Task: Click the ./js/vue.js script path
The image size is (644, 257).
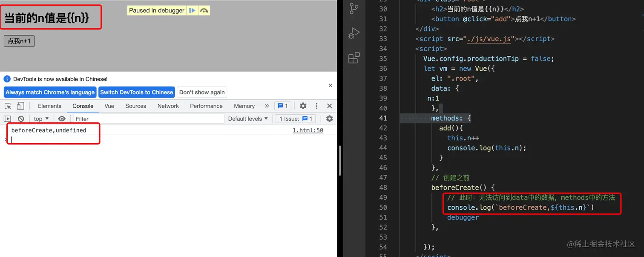Action: [x=489, y=39]
